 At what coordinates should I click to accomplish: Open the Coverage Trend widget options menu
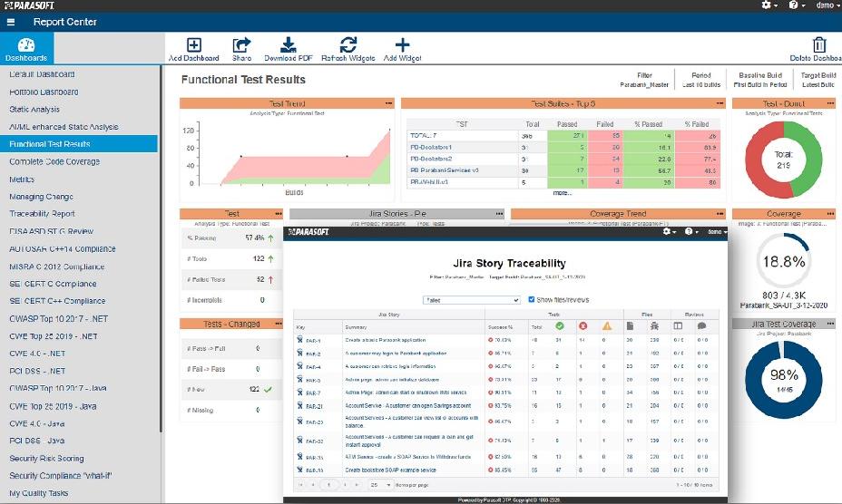720,214
